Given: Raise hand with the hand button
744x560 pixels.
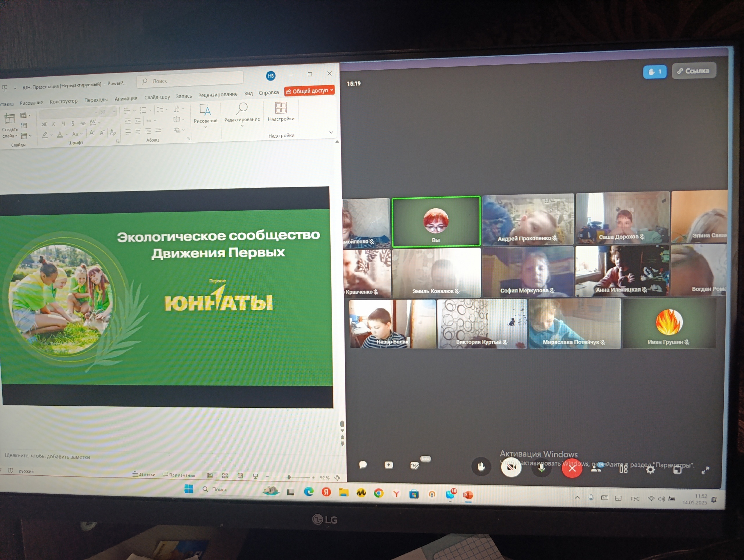Looking at the screenshot, I should 481,466.
